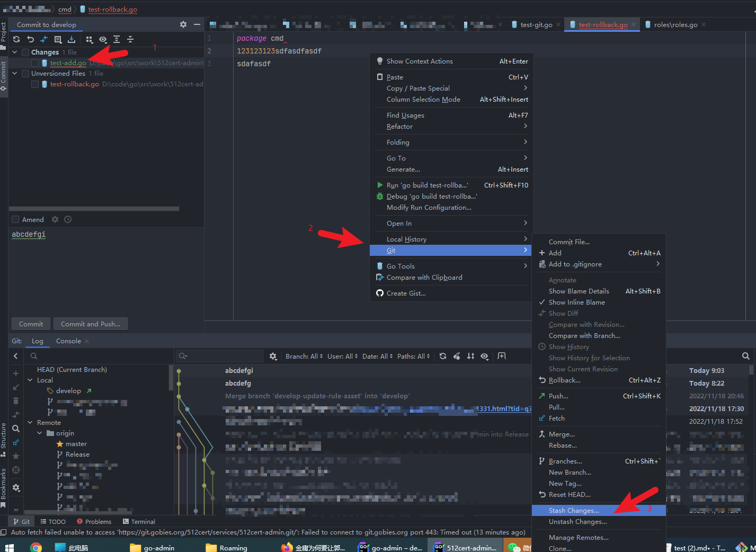Click the 331.html?tid link in commit log

(504, 408)
